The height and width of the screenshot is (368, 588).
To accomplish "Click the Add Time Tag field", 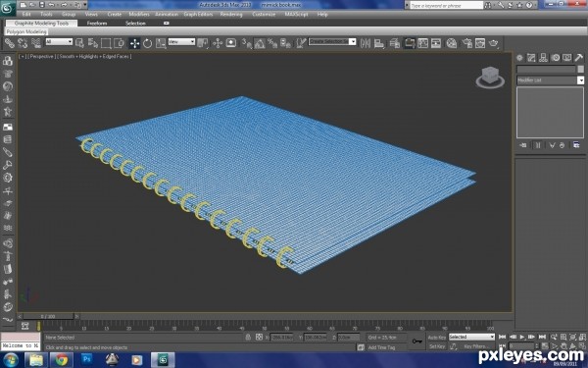I will point(382,347).
